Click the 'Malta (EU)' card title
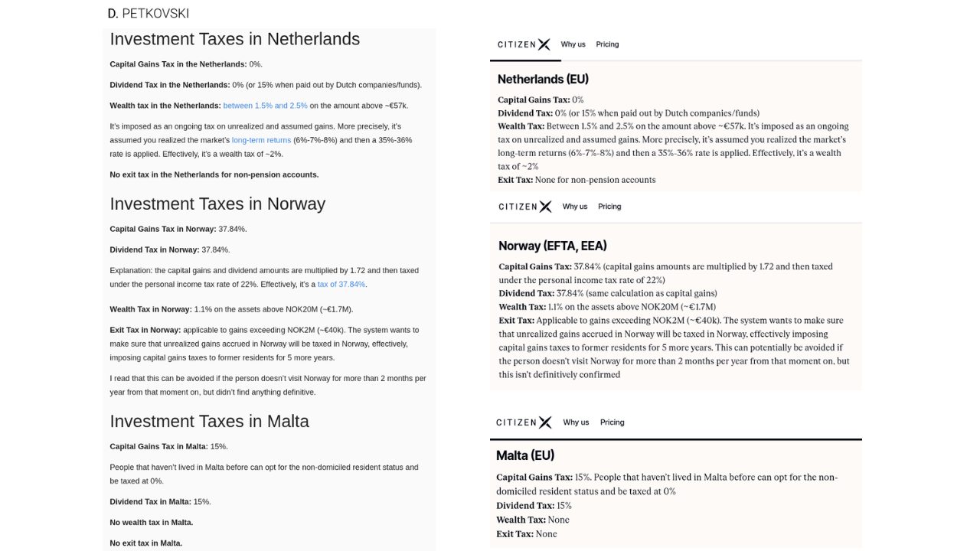The width and height of the screenshot is (980, 551). 524,455
